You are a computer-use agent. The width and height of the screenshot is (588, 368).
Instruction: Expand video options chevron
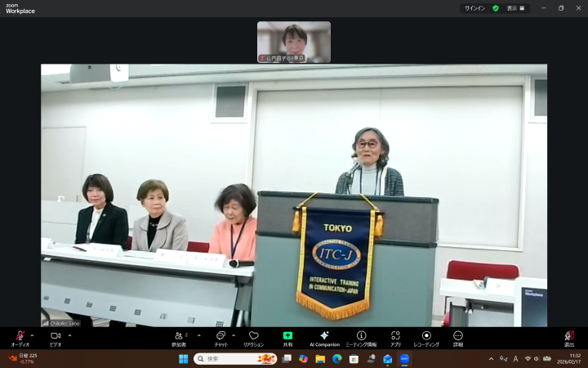point(69,335)
